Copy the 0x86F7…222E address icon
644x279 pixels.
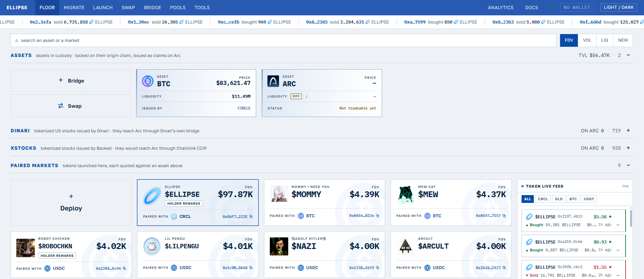click(251, 217)
